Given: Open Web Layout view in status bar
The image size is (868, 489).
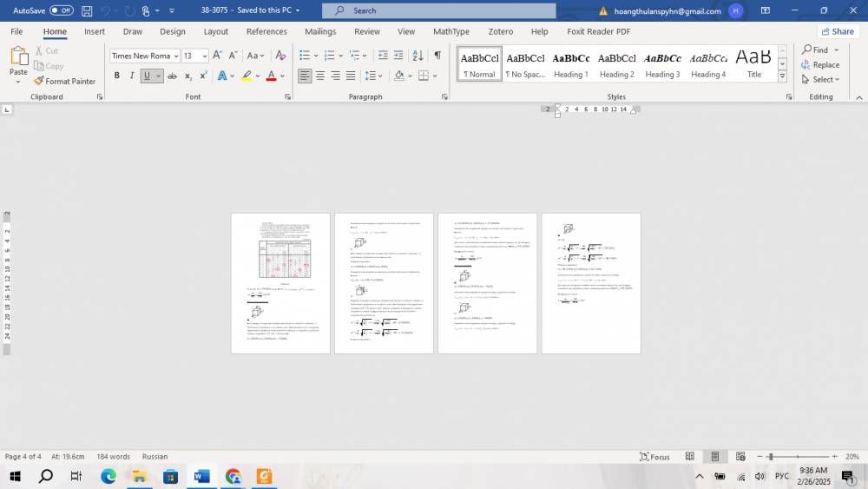Looking at the screenshot, I should point(739,457).
